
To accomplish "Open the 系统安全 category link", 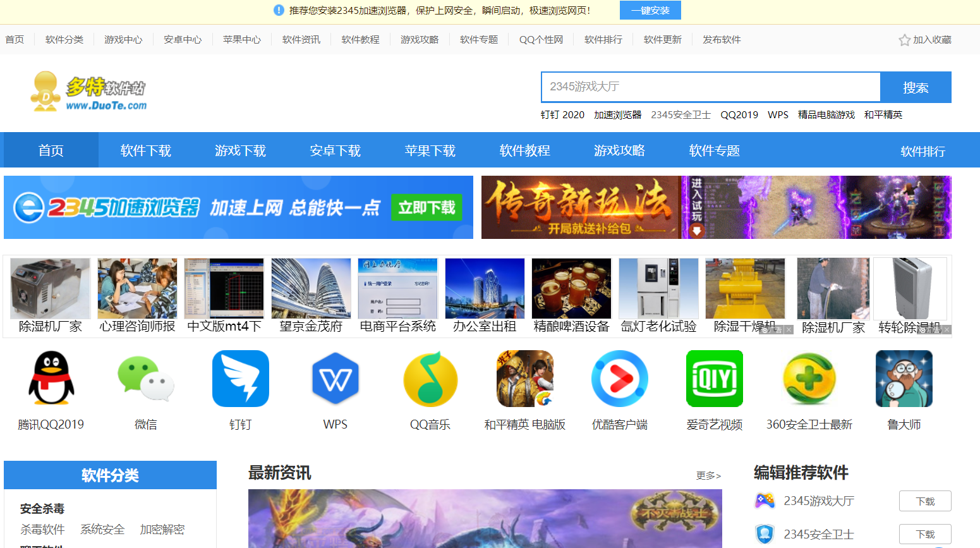I will [102, 530].
